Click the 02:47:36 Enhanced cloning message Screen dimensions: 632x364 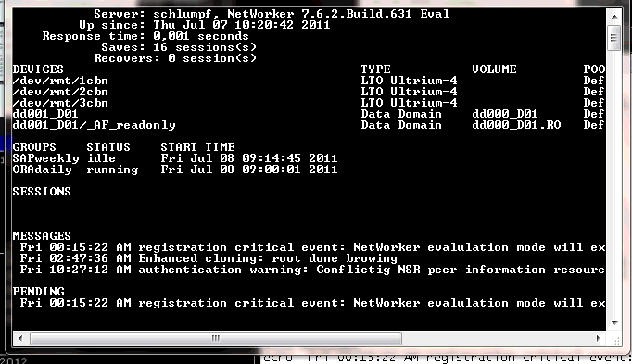(209, 258)
